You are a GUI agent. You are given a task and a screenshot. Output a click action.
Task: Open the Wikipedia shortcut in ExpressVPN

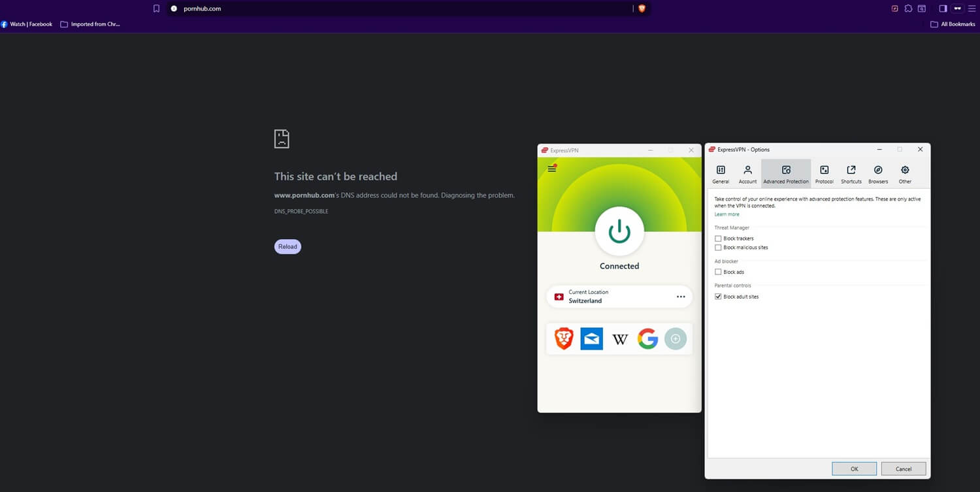pos(619,338)
